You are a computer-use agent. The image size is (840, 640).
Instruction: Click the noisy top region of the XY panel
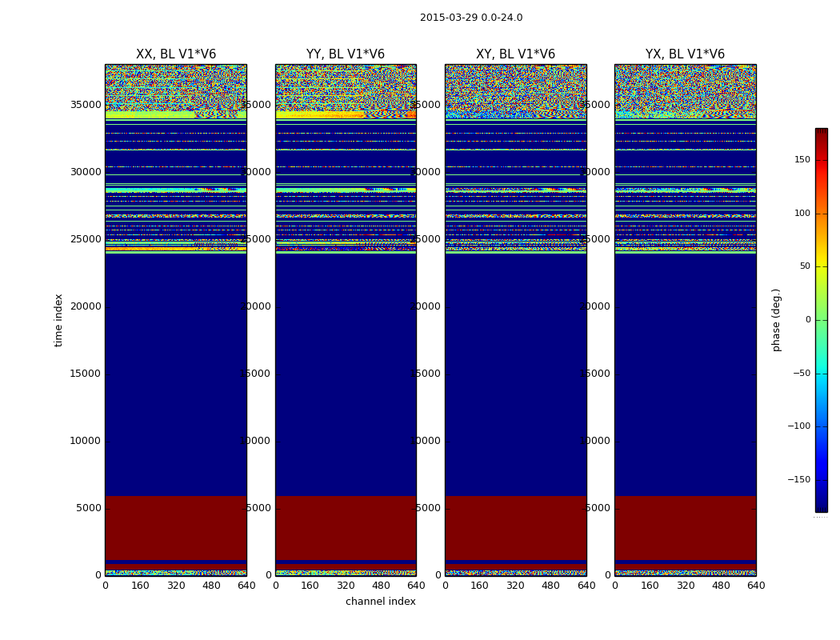point(515,90)
